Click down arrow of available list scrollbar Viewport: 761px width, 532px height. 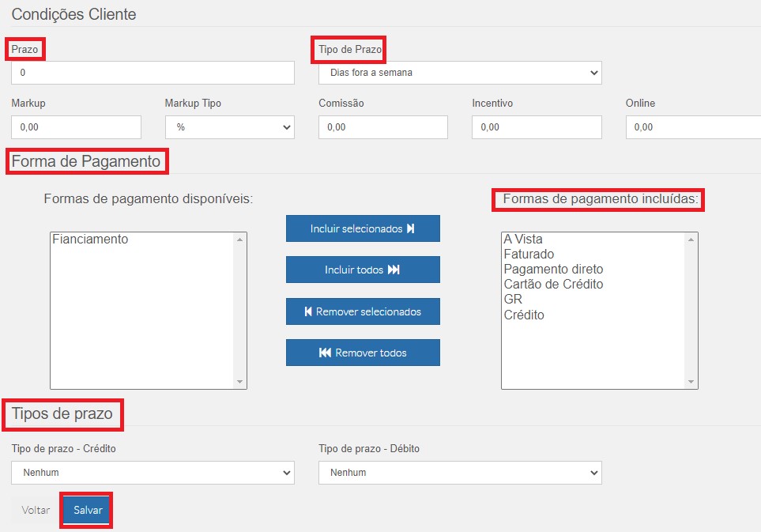point(239,382)
